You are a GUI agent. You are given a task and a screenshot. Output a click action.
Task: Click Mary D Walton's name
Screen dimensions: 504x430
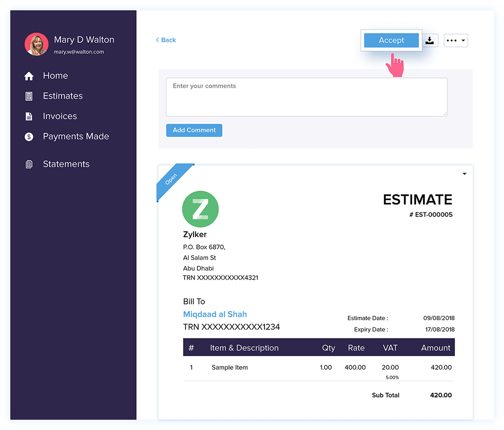click(84, 40)
